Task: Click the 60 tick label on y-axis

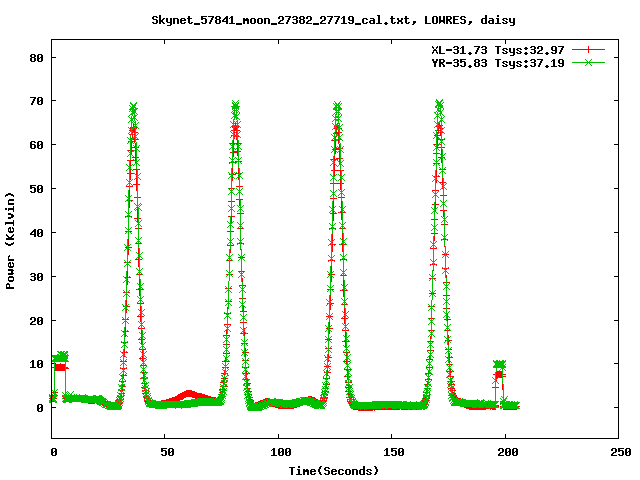Action: pos(37,145)
